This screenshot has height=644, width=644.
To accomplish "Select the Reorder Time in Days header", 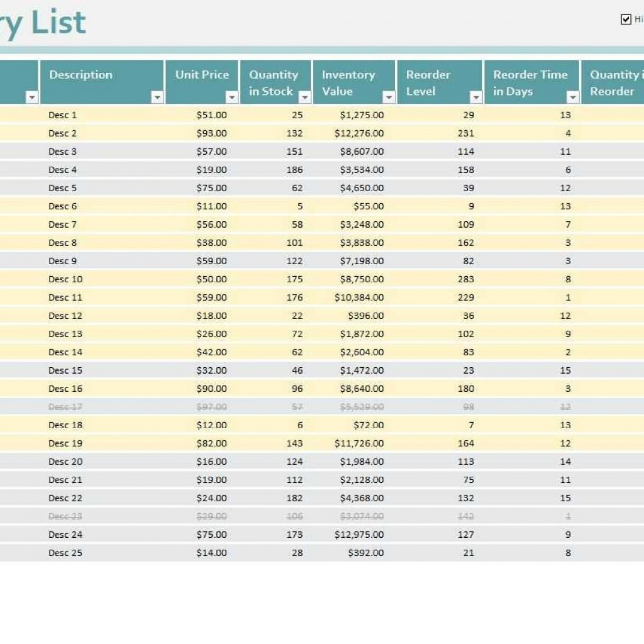I will 532,82.
